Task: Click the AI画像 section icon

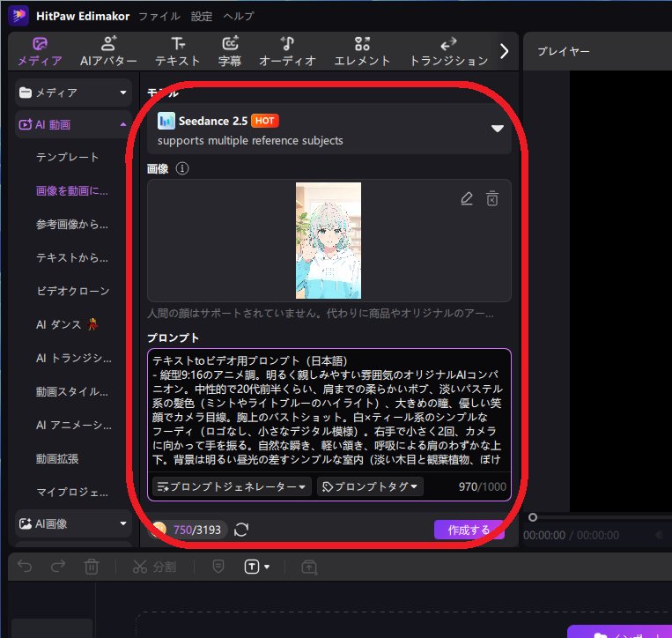Action: pyautogui.click(x=26, y=523)
